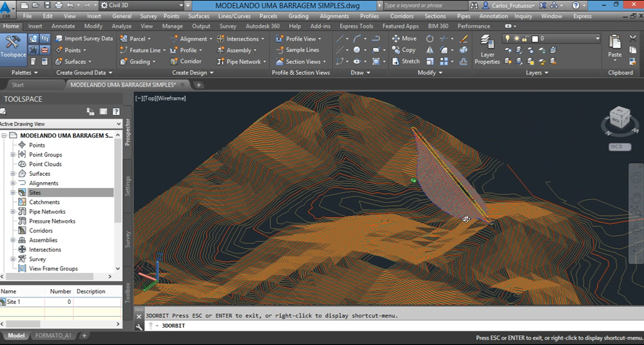644x345 pixels.
Task: Click the Array tool icon
Action: click(444, 61)
